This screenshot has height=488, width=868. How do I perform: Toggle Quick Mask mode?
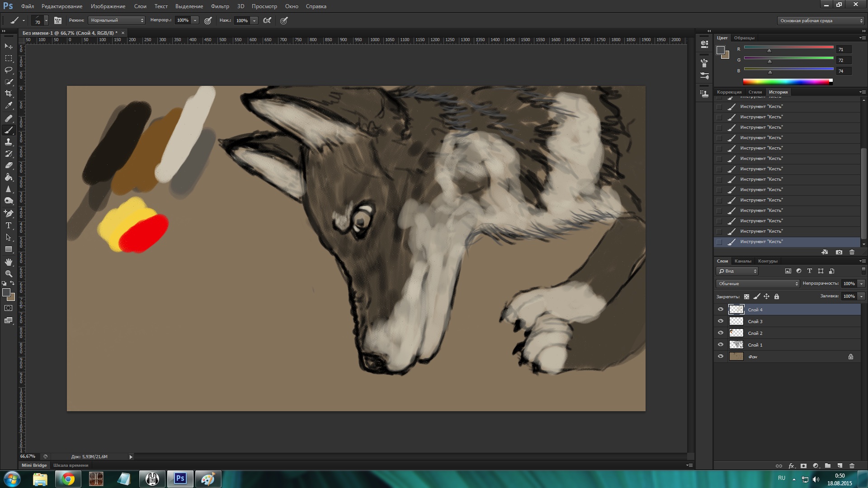click(x=9, y=308)
